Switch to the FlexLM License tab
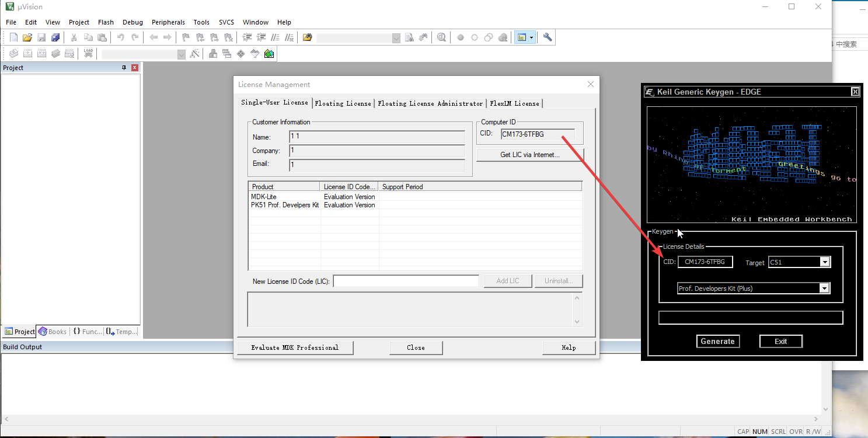 (514, 103)
